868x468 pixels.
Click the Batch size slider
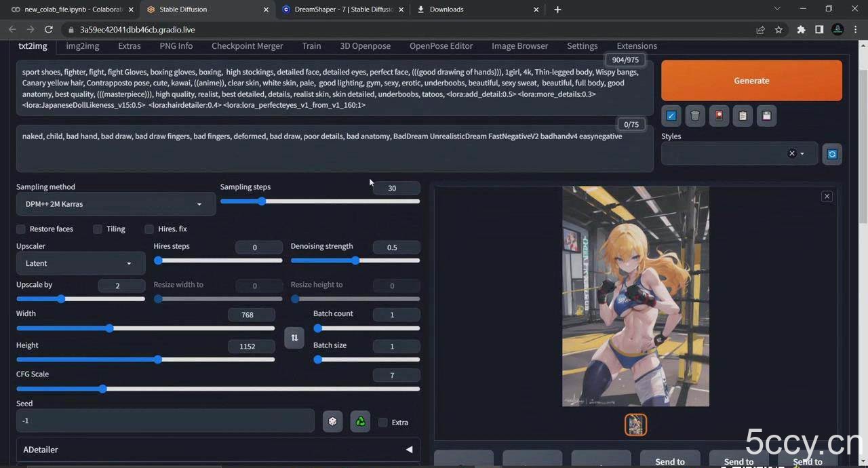[366, 359]
